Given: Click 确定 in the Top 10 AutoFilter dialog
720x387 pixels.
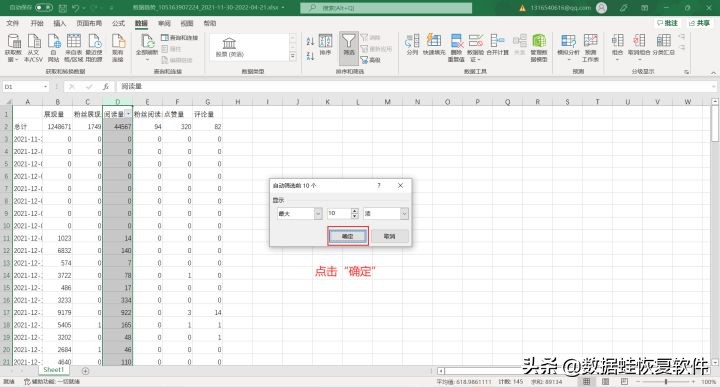Looking at the screenshot, I should (x=348, y=236).
